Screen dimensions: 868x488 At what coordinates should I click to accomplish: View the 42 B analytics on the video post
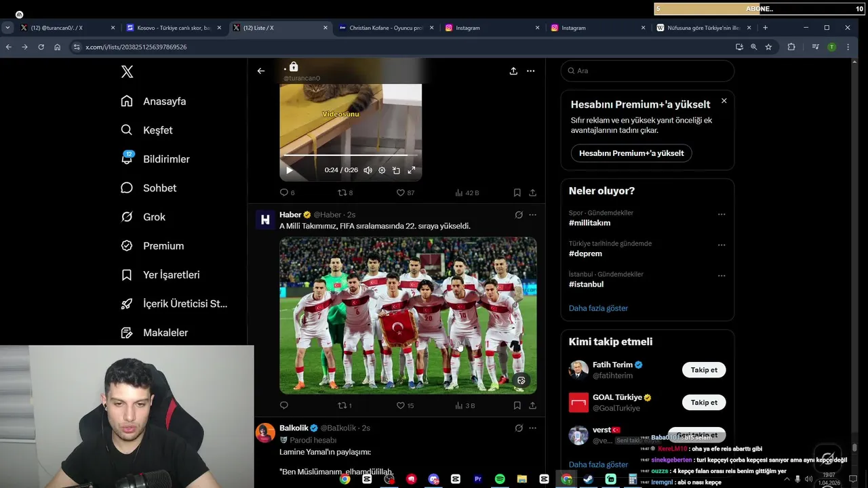coord(467,192)
